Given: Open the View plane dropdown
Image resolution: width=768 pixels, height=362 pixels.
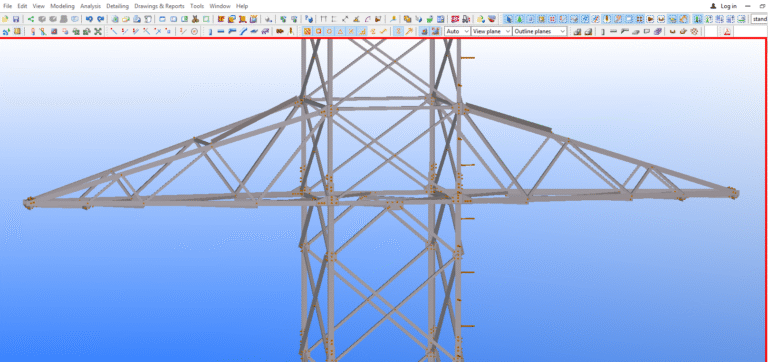Looking at the screenshot, I should (x=491, y=31).
